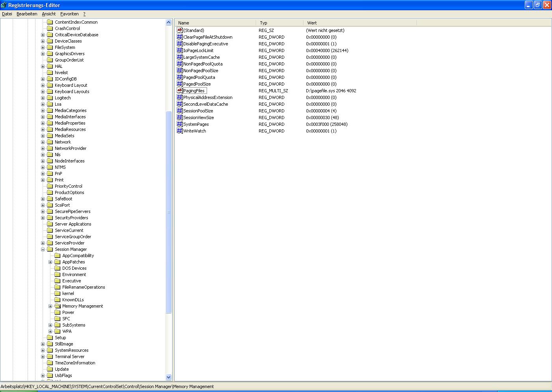Click the folder icon beside PriorityControl
Image resolution: width=552 pixels, height=392 pixels.
pyautogui.click(x=50, y=186)
